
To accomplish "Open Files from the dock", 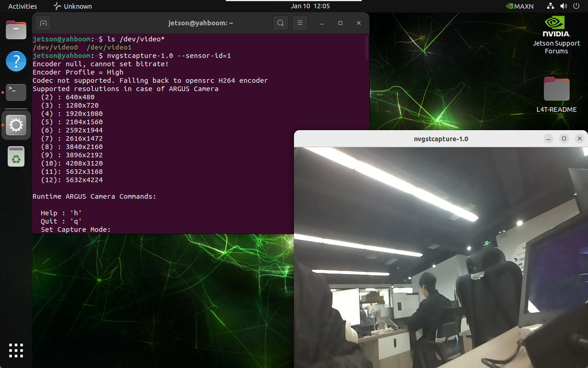I will [x=16, y=30].
